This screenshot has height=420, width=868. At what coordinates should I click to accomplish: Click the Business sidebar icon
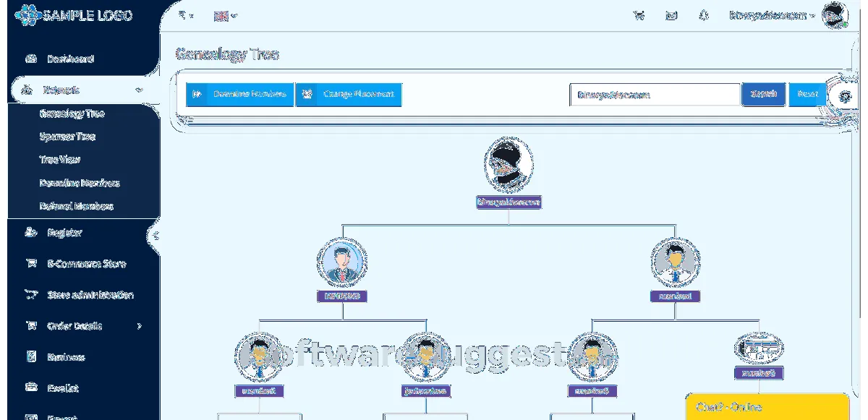[31, 357]
